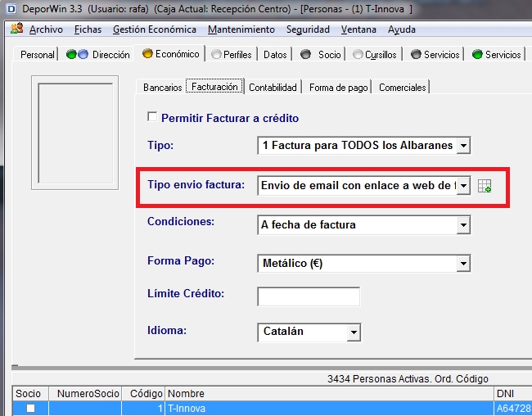
Task: Open the grid-add icon beside Tipo envio factura
Action: pyautogui.click(x=485, y=186)
